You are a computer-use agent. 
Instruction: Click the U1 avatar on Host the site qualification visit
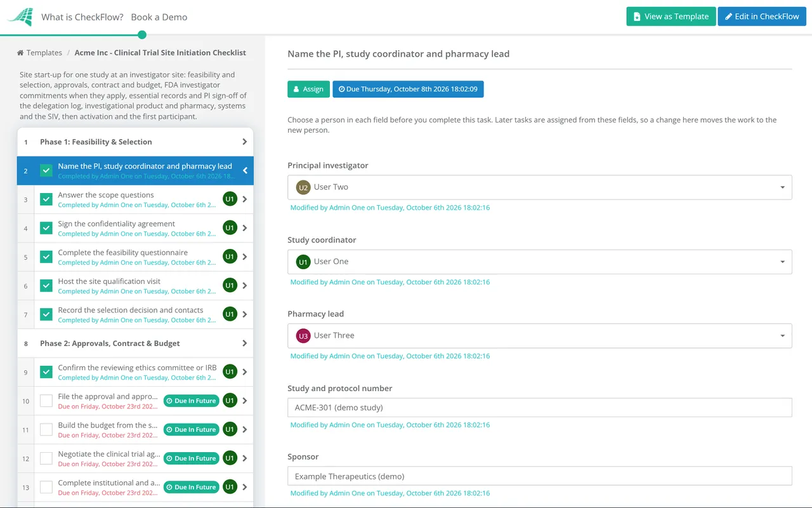230,286
